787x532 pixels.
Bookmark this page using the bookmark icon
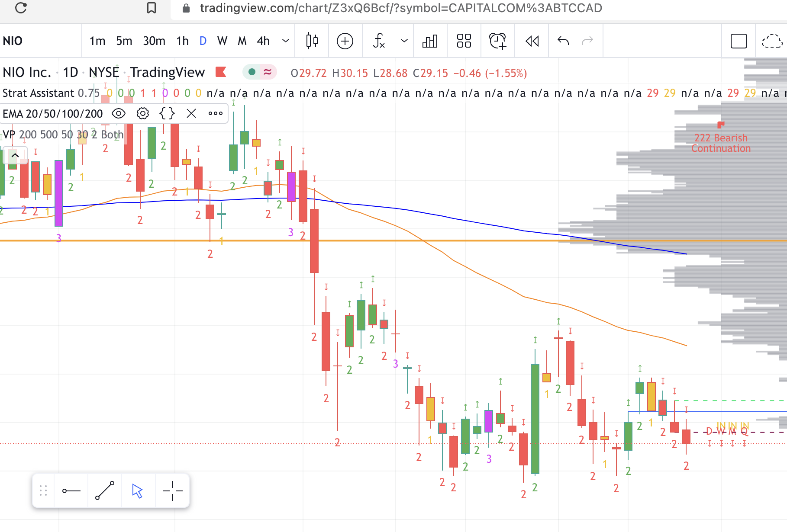pyautogui.click(x=152, y=8)
